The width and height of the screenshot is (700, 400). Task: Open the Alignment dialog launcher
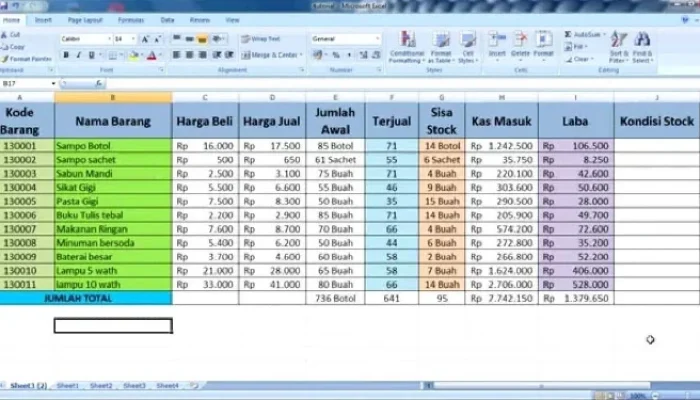pyautogui.click(x=302, y=70)
